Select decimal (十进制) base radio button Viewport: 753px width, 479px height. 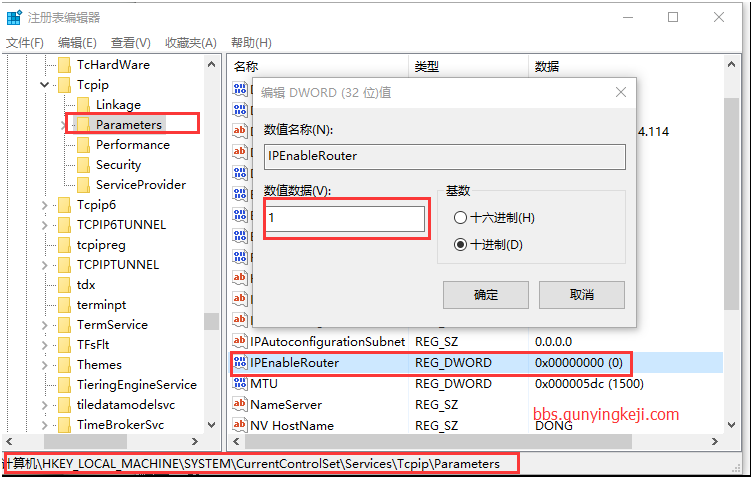click(x=460, y=245)
